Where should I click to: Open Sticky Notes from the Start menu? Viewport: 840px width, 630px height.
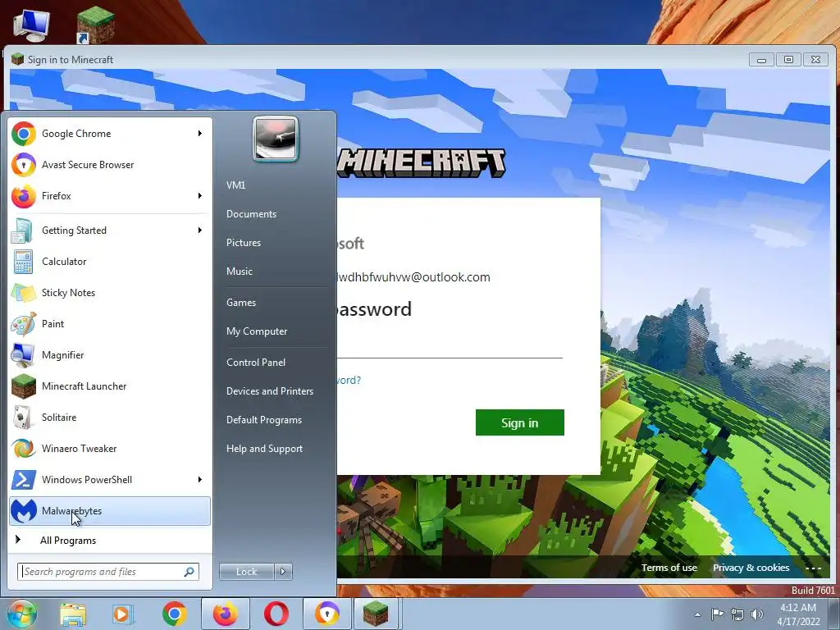[x=110, y=293]
